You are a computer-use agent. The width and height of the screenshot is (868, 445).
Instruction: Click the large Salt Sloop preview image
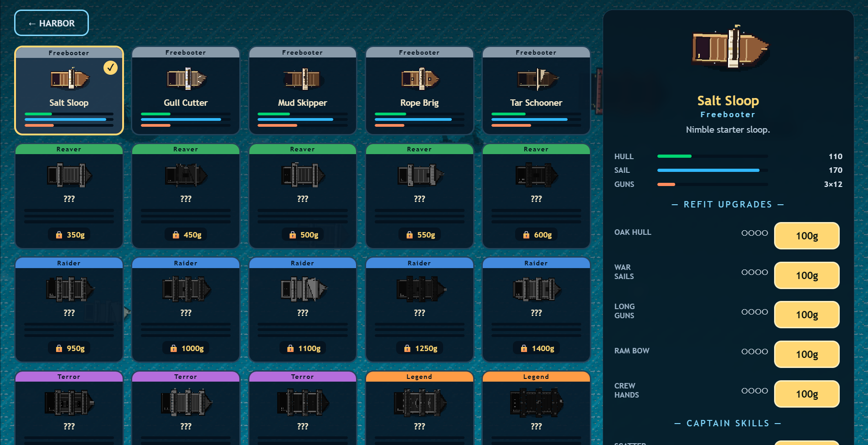(x=730, y=47)
